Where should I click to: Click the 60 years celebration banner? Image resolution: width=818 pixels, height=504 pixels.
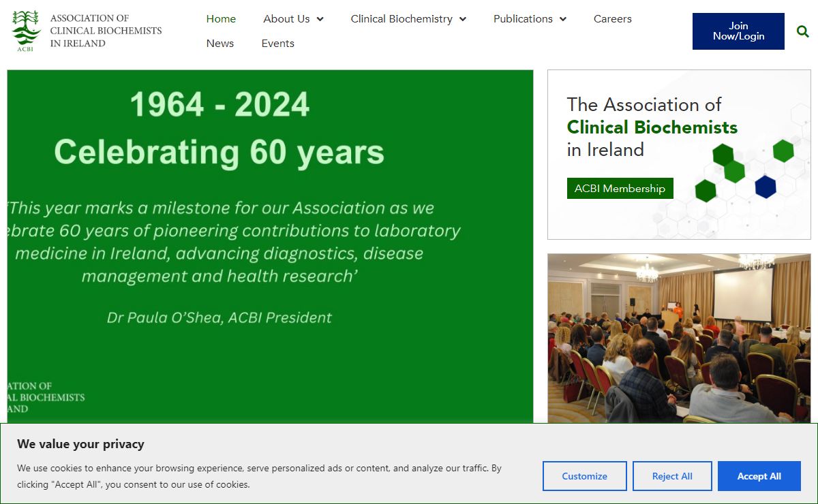pos(270,247)
